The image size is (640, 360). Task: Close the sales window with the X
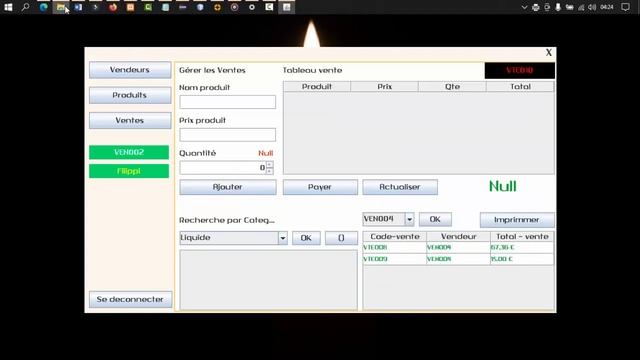click(549, 53)
